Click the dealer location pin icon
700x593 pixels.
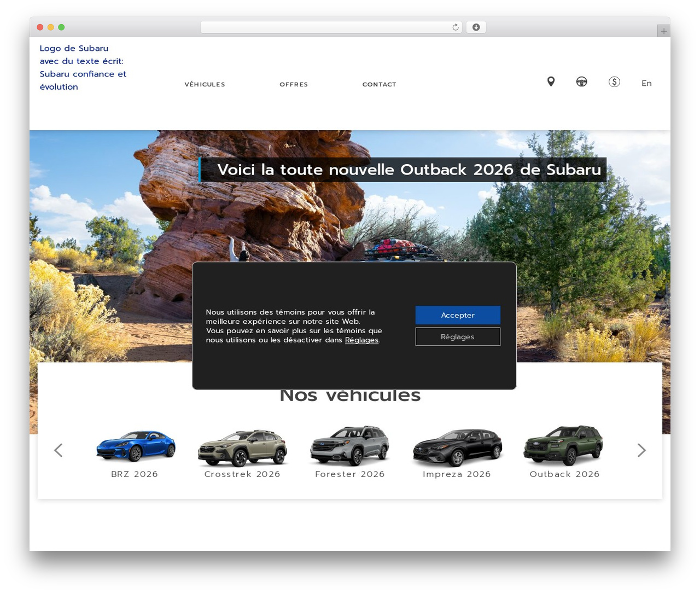pos(551,82)
